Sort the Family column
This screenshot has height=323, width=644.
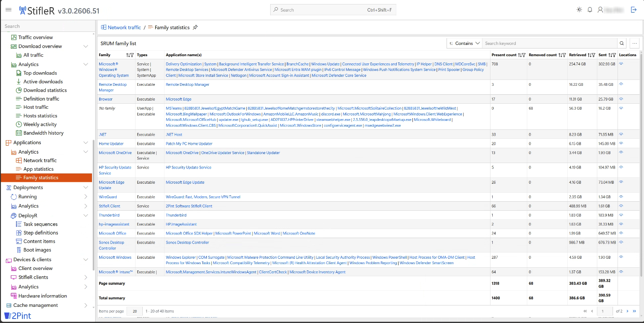[128, 55]
